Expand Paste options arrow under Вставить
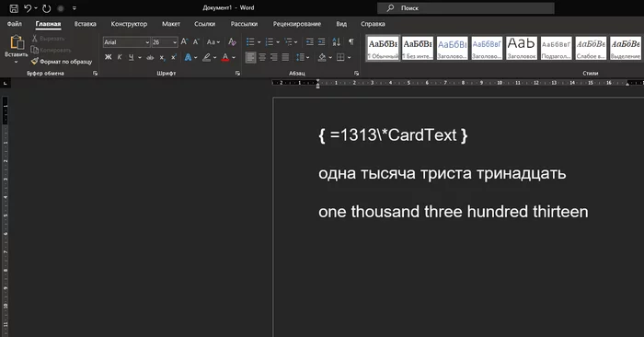The height and width of the screenshot is (337, 644). pyautogui.click(x=17, y=62)
